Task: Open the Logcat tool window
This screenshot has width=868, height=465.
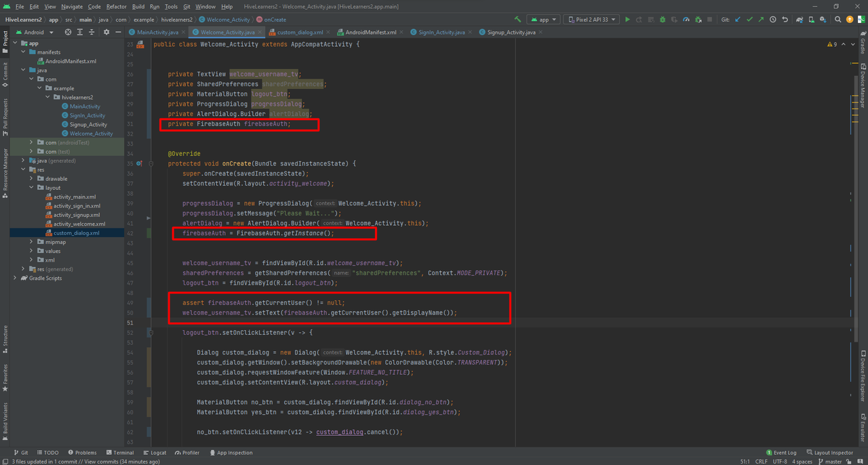Action: 155,453
